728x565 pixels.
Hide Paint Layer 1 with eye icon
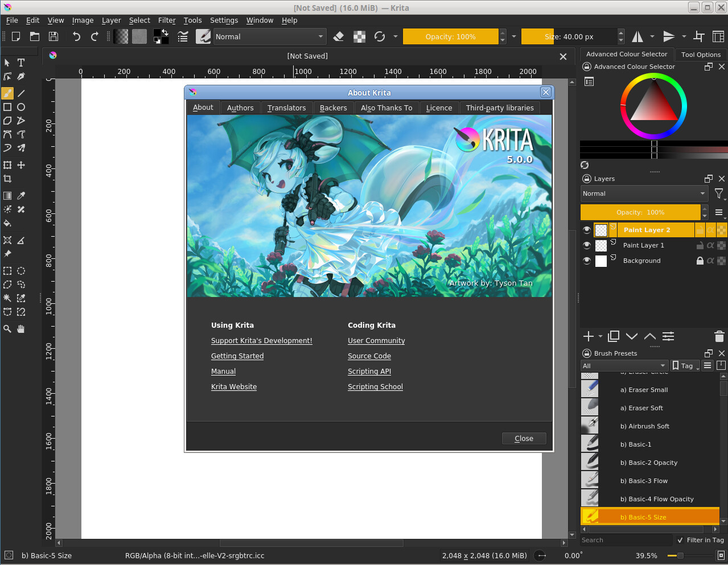(587, 245)
